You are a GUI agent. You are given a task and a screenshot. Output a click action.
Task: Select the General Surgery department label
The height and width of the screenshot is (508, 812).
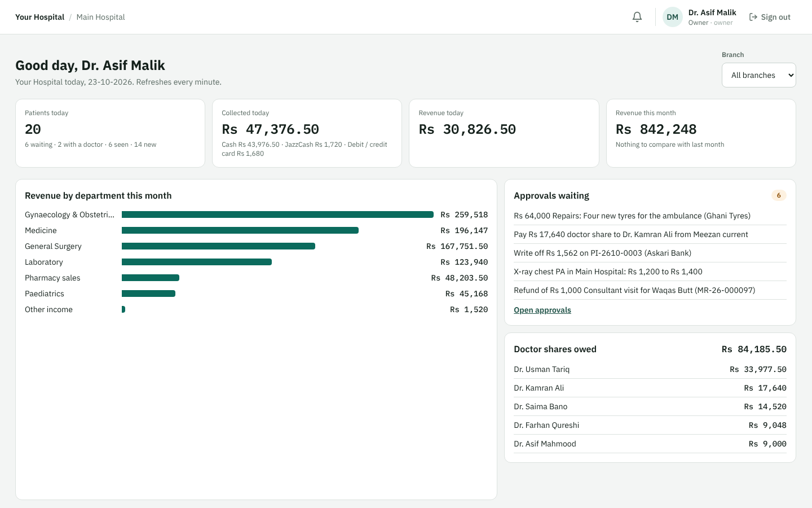tap(53, 246)
